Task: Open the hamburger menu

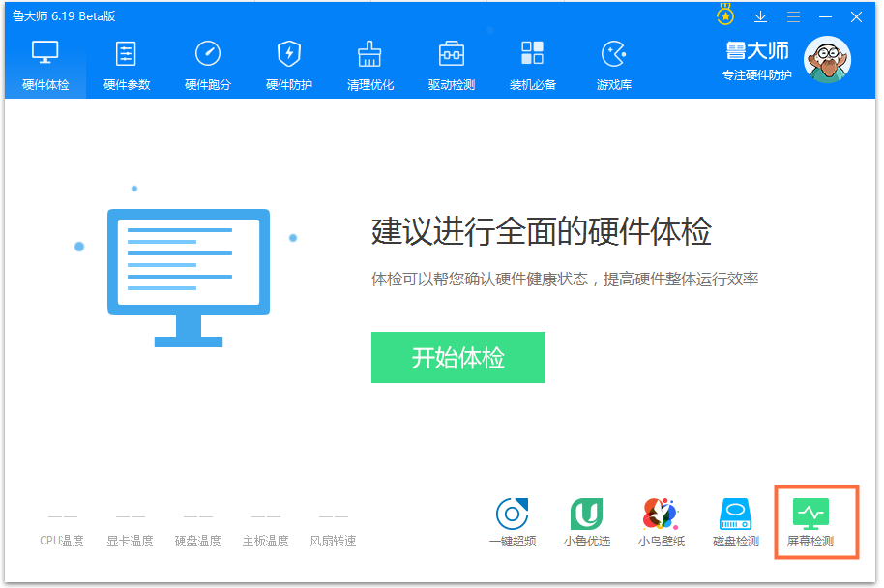Action: coord(795,16)
